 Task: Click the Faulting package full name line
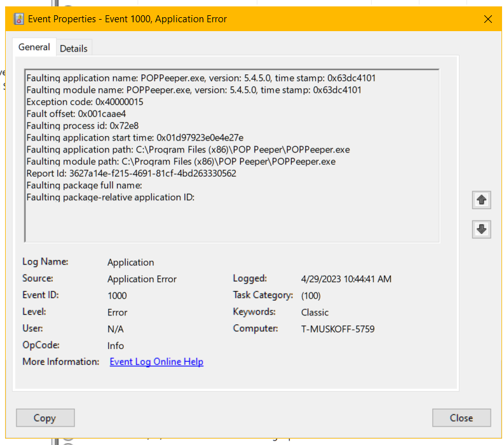[x=85, y=186]
